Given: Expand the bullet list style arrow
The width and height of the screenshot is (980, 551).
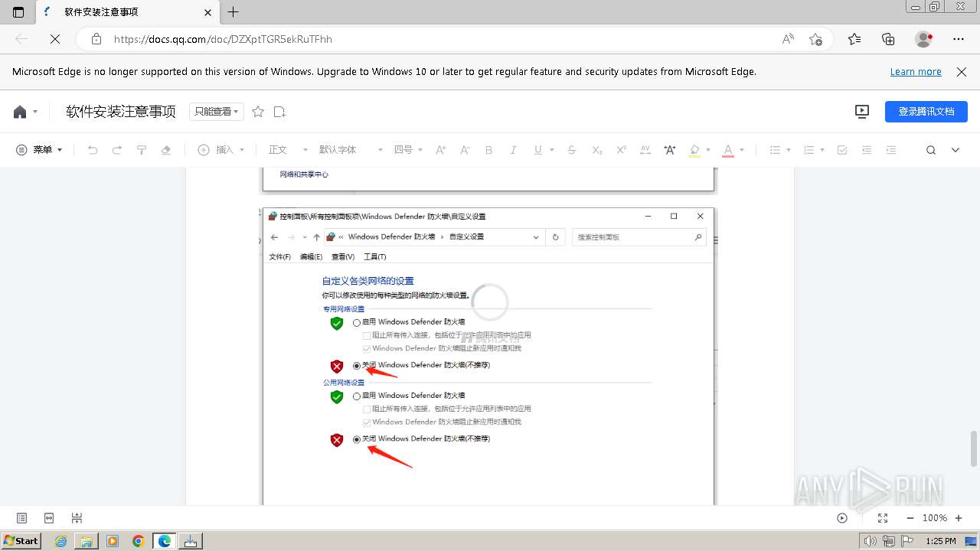Looking at the screenshot, I should [788, 150].
